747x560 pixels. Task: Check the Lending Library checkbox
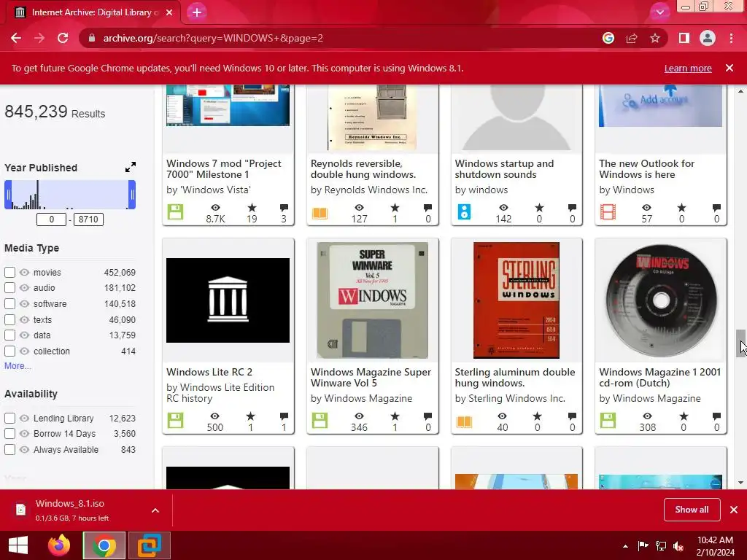click(9, 418)
